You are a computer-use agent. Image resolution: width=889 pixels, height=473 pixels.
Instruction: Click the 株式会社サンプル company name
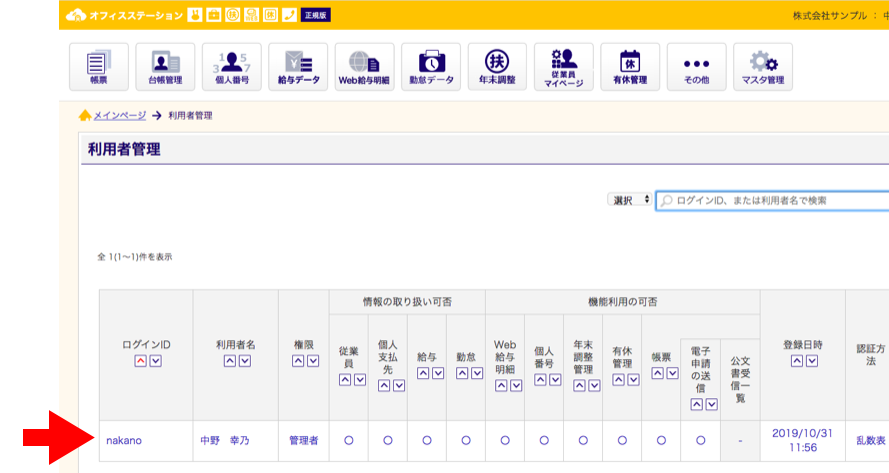[x=830, y=15]
